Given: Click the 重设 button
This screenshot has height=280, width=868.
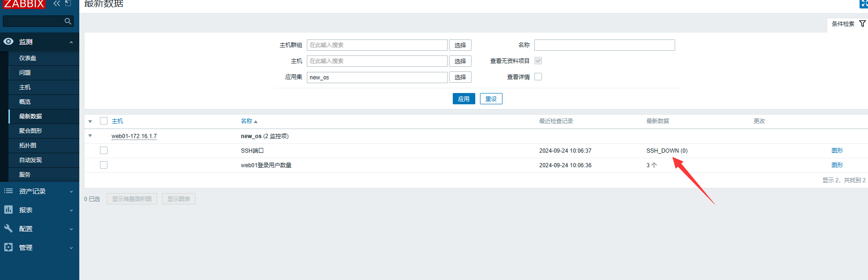Looking at the screenshot, I should click(491, 99).
